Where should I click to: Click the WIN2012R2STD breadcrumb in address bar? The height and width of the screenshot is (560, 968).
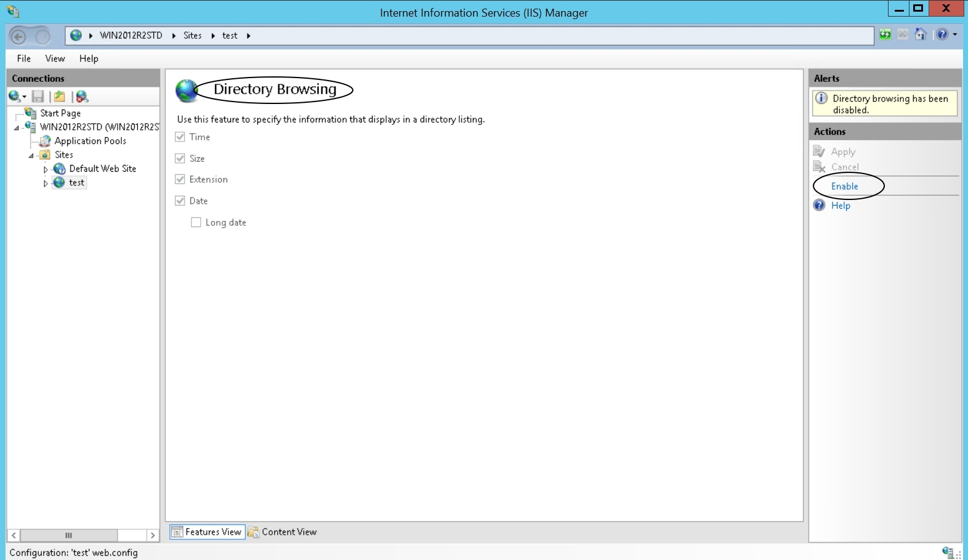(131, 36)
